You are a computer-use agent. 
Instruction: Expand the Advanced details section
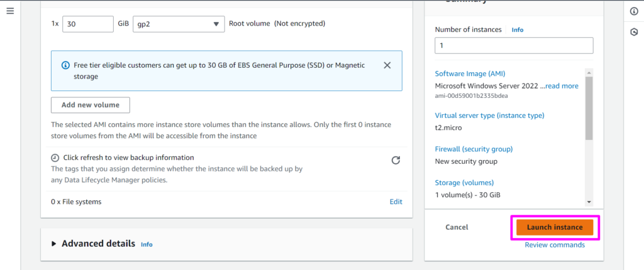tap(54, 244)
